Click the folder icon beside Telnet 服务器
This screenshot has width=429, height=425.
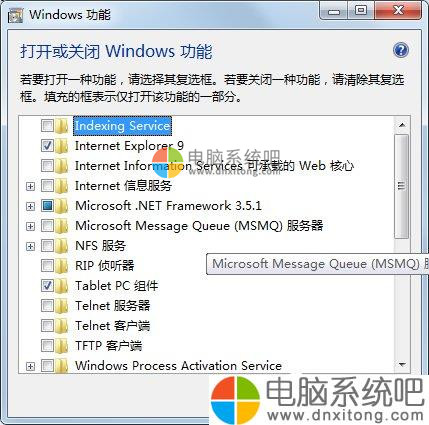point(62,306)
